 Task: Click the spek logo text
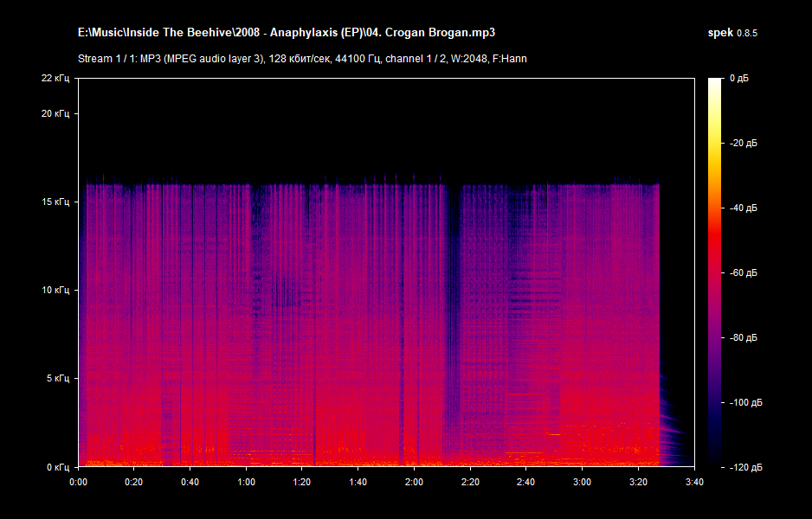(720, 33)
